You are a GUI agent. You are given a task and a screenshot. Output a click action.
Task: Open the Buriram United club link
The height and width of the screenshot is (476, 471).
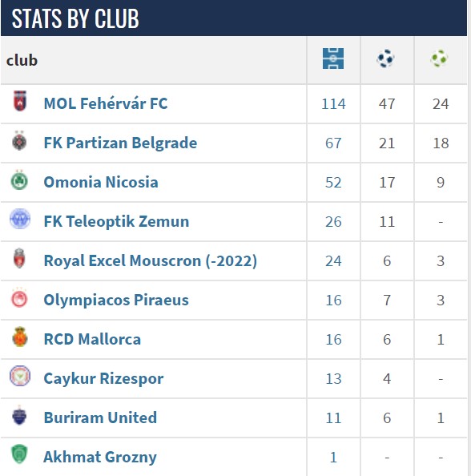click(100, 418)
